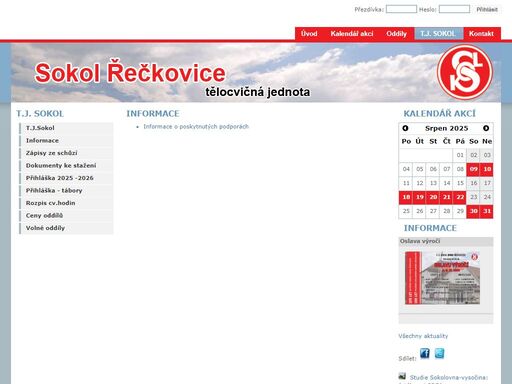Screen dimensions: 512x384
Task: Go to next month in calendar
Action: click(486, 128)
